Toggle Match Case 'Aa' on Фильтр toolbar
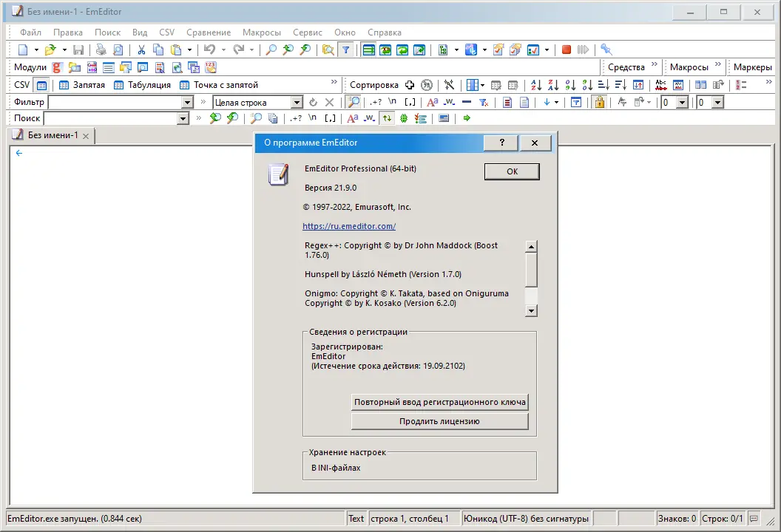 [433, 103]
